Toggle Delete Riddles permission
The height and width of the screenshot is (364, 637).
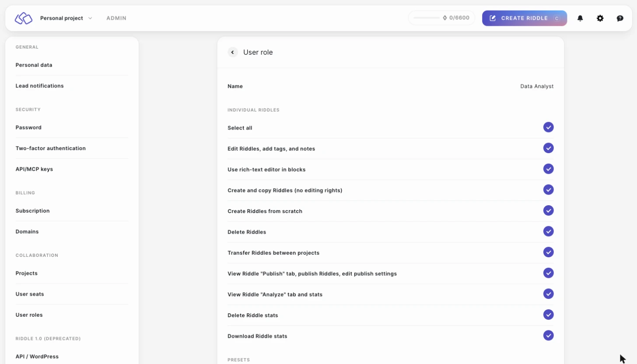point(549,231)
